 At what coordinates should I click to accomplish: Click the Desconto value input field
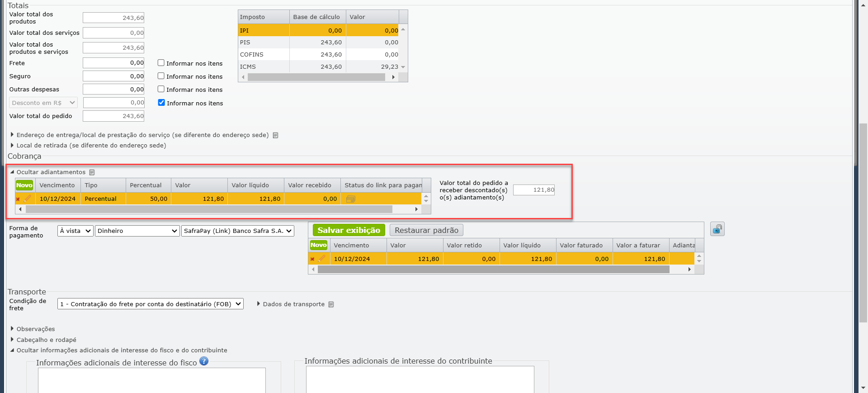click(113, 103)
